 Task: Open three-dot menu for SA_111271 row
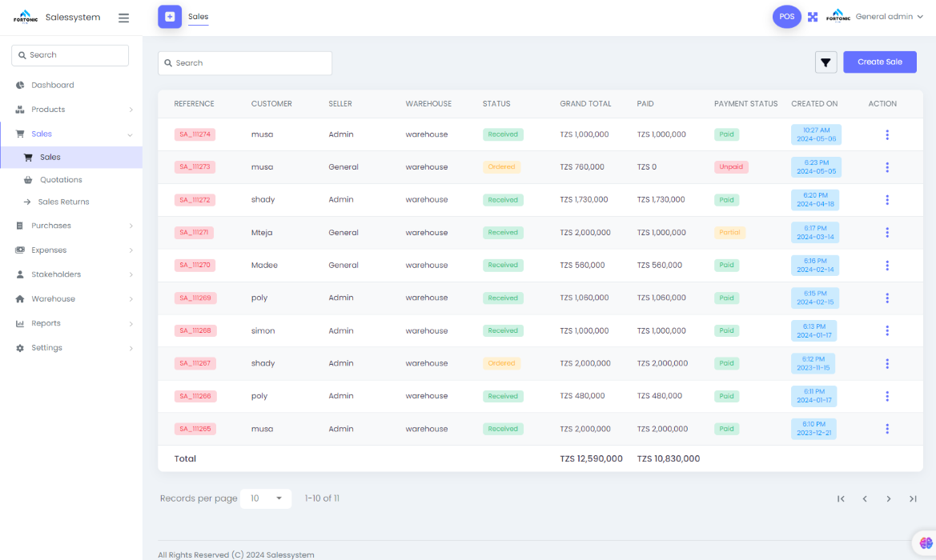coord(887,233)
